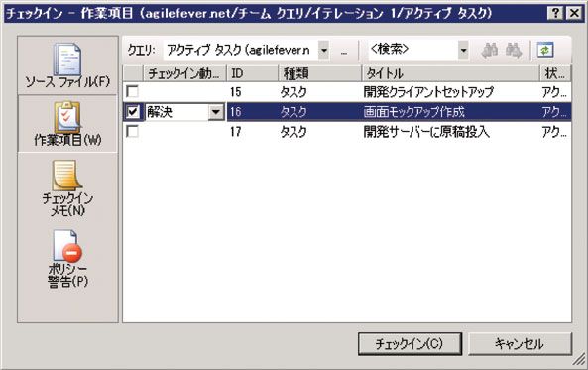This screenshot has width=588, height=370.
Task: Expand the クエリ active task query dropdown
Action: coord(324,50)
